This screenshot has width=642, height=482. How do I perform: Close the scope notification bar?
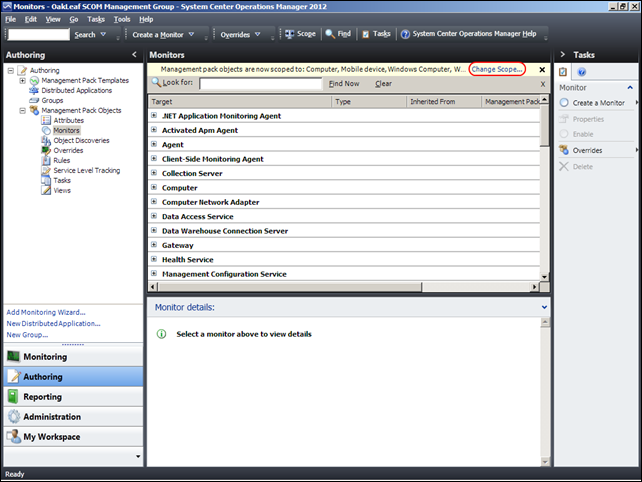[542, 70]
